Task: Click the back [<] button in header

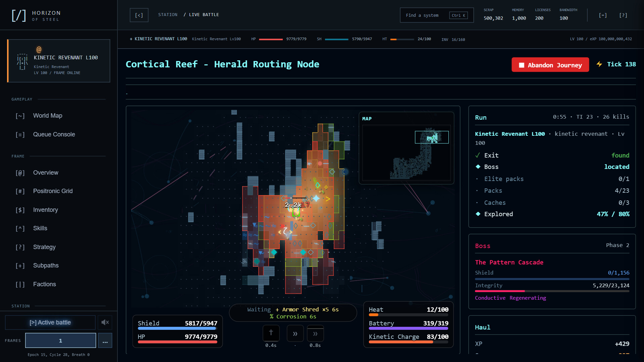Action: click(139, 15)
